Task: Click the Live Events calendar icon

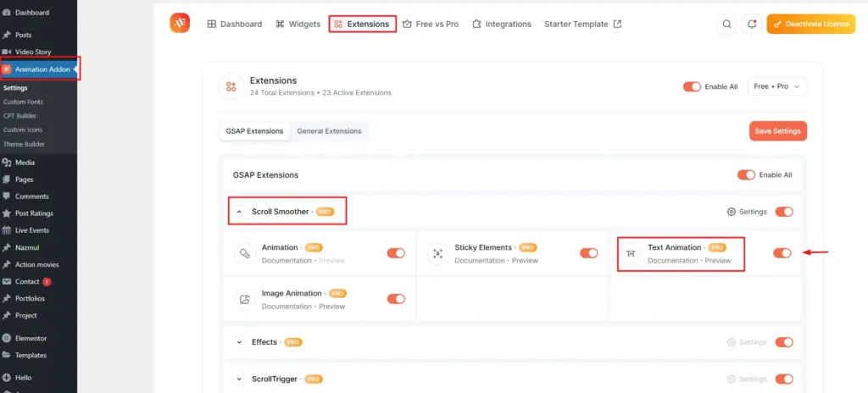Action: [x=7, y=230]
